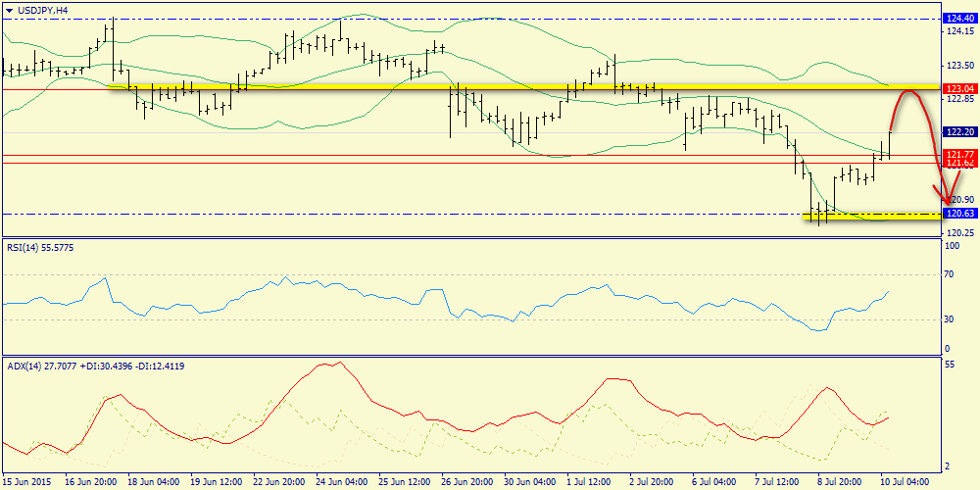
Task: Click the 124.15 price axis label
Action: [956, 31]
